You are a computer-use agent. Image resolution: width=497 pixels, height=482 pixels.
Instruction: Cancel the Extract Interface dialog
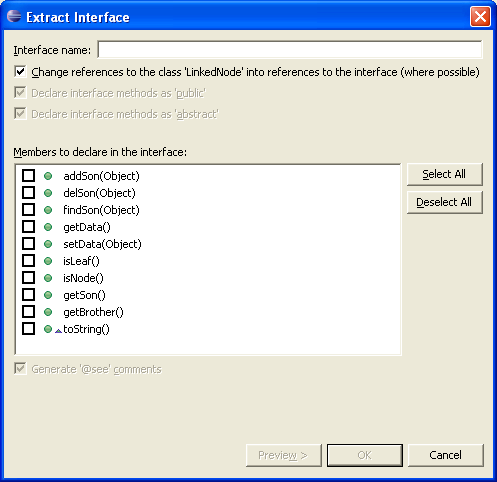click(x=445, y=455)
